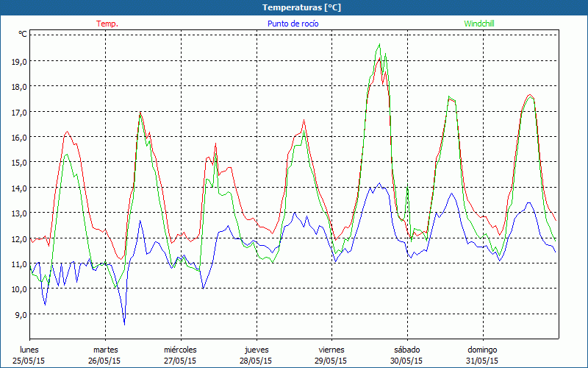Viewport: 588px width, 368px height.
Task: Click the °C unit label on the axis
Action: [x=22, y=34]
